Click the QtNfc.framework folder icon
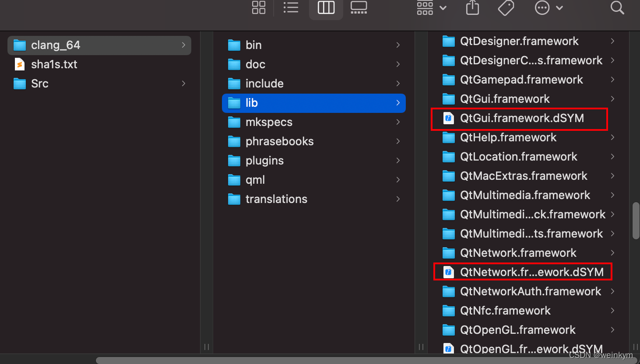This screenshot has height=364, width=640. click(449, 311)
